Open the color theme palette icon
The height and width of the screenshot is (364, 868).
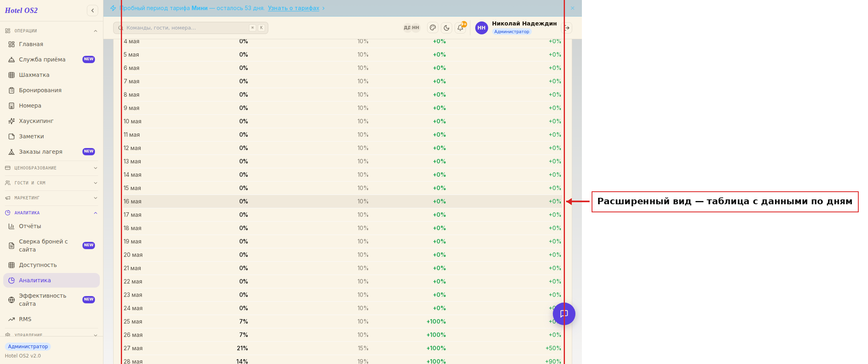coord(433,28)
